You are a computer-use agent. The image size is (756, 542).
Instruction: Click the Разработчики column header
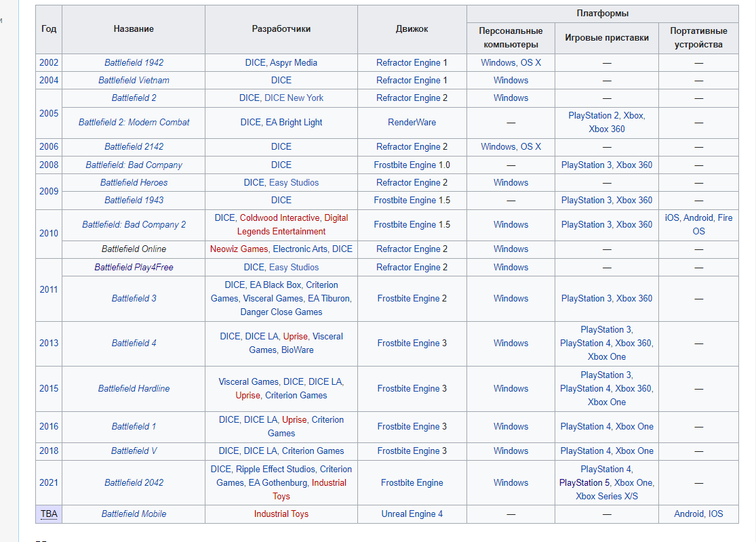(281, 29)
